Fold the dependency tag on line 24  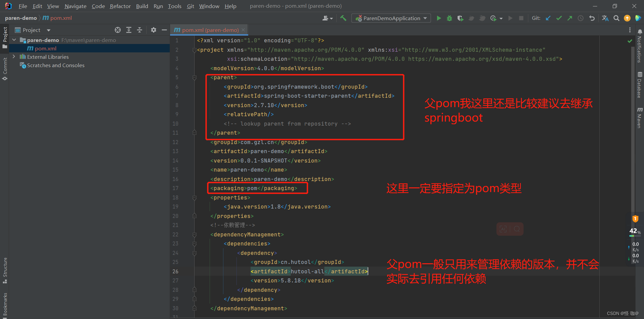194,253
